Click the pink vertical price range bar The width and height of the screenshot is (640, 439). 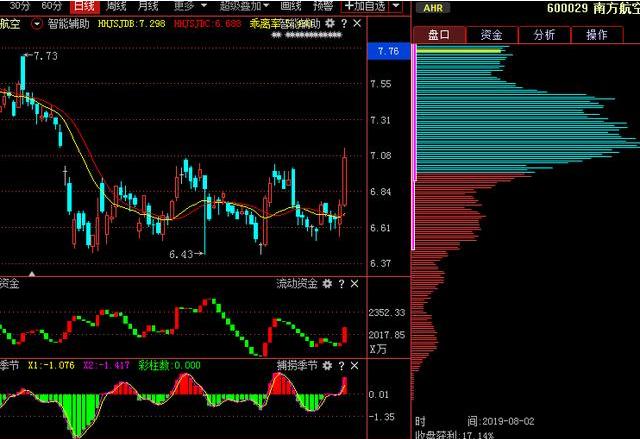[x=413, y=147]
